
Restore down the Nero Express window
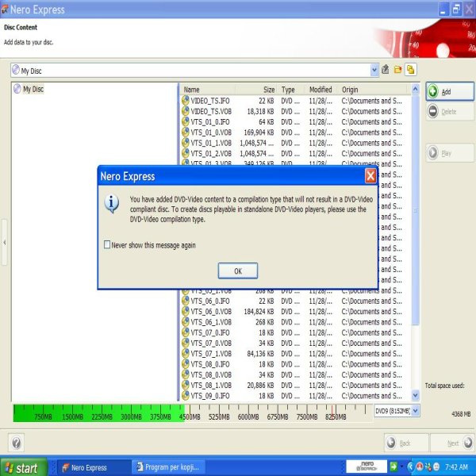(x=456, y=10)
